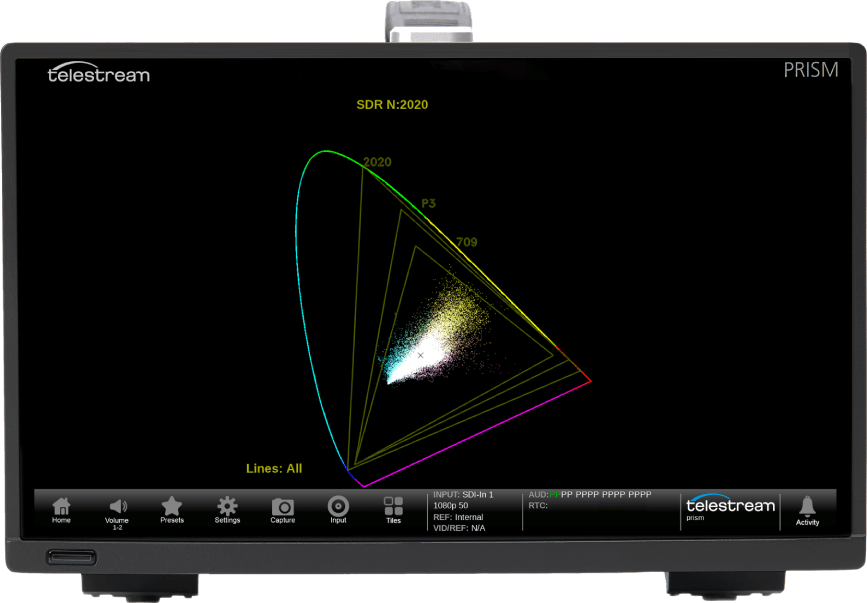The width and height of the screenshot is (867, 603).
Task: Open the Volume 1-2 speaker control
Action: 117,513
